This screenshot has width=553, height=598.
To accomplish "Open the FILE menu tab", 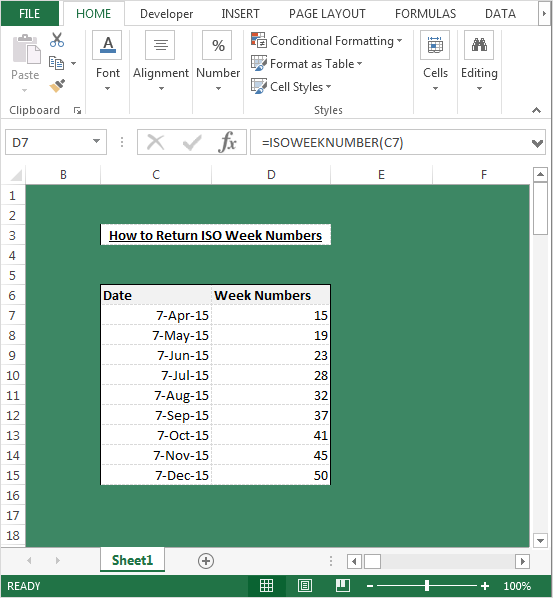I will point(29,14).
